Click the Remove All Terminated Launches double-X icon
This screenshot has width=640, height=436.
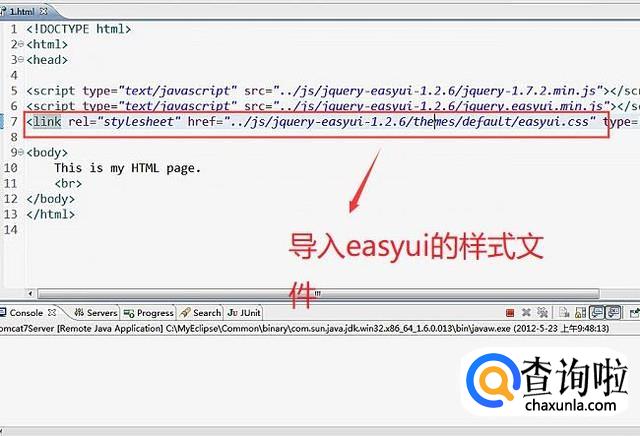(542, 313)
